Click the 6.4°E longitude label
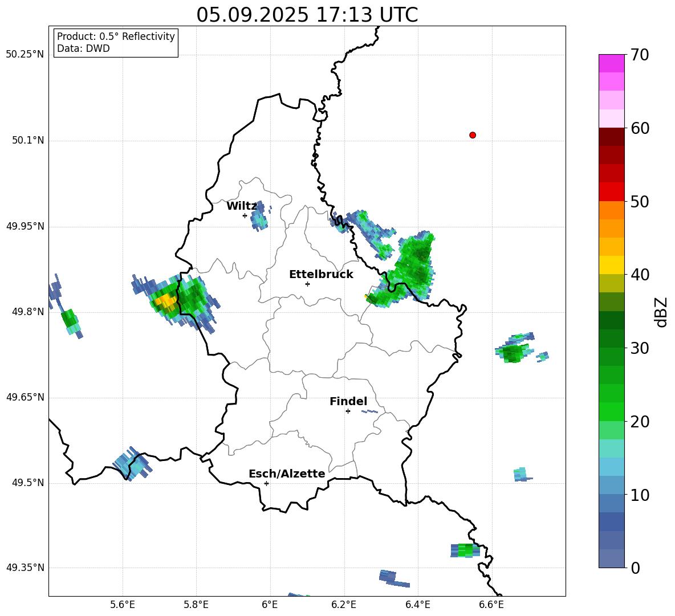 tap(417, 605)
